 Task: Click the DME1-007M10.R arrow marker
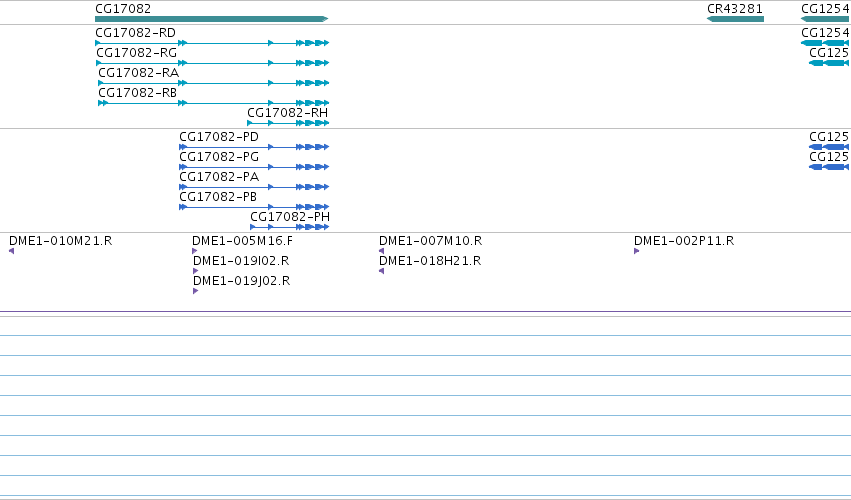[x=382, y=251]
